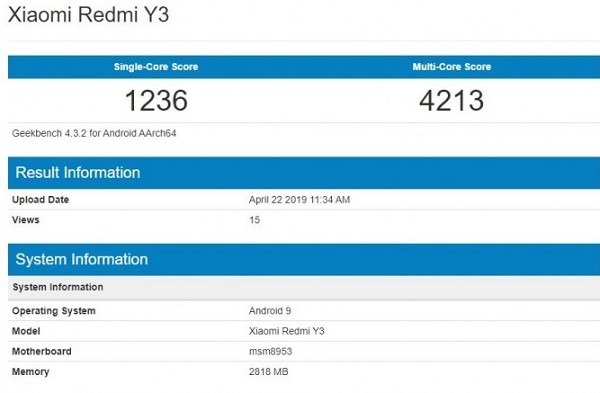Select the Memory label
The image size is (600, 393).
click(x=31, y=372)
